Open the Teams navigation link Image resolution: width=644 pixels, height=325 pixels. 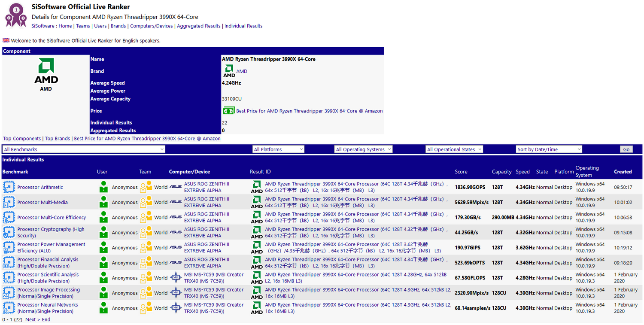pos(83,26)
